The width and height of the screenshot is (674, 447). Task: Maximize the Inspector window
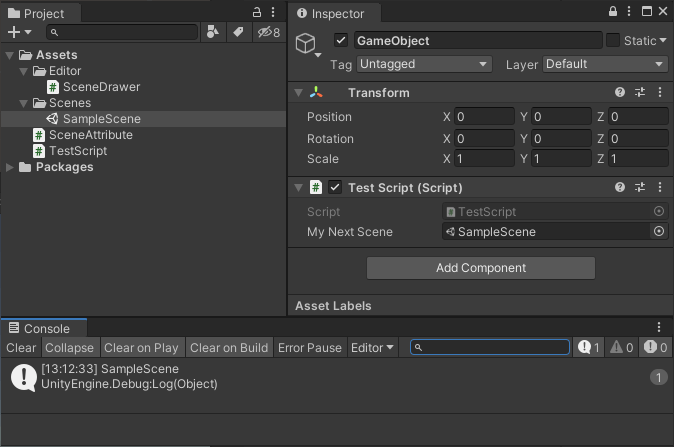646,11
